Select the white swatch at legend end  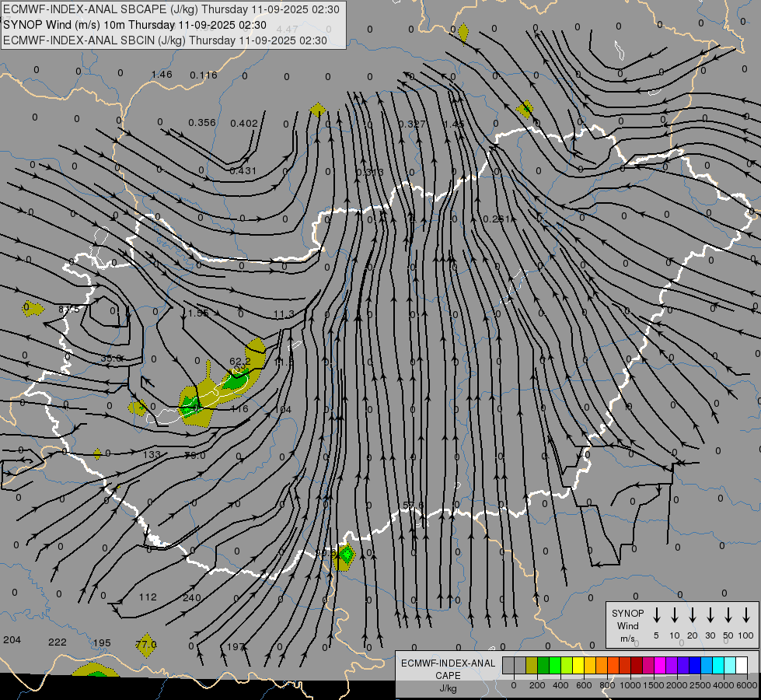(x=742, y=666)
